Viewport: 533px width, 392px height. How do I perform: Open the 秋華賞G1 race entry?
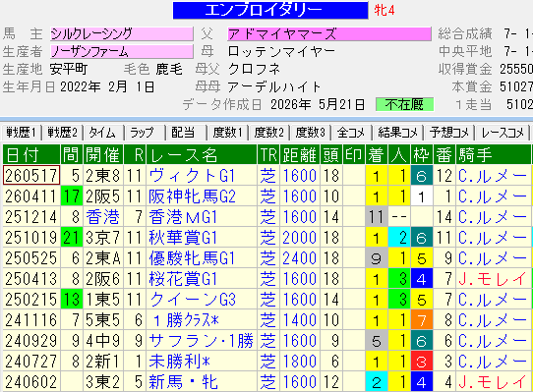[x=183, y=238]
